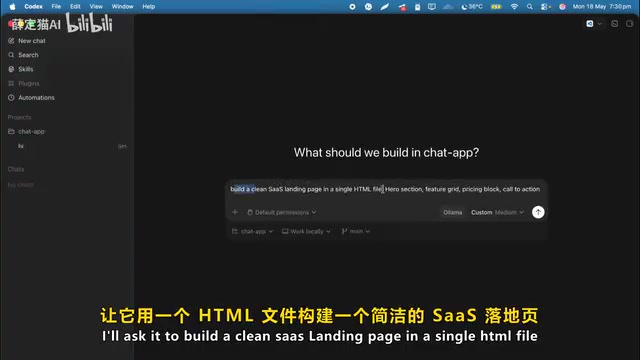This screenshot has width=640, height=360.
Task: Click the Wi-Fi icon in menu bar
Action: pos(514,7)
